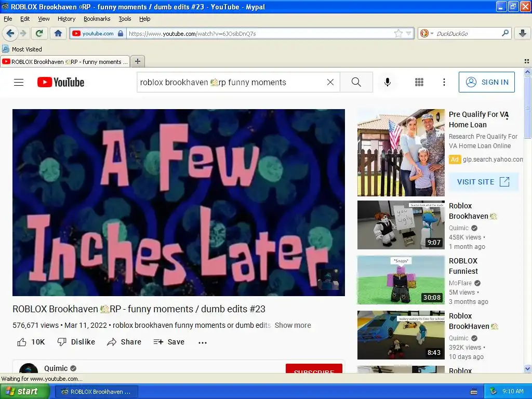
Task: Open the VA Home Loan ad thumbnail
Action: pos(401,153)
